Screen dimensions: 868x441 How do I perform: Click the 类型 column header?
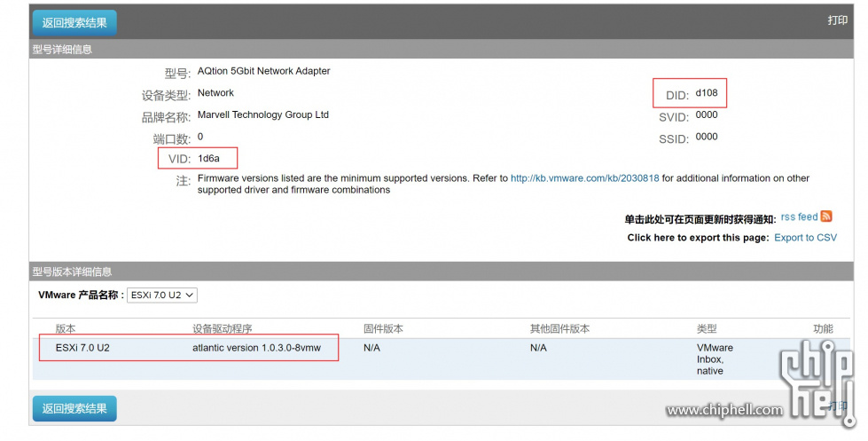pyautogui.click(x=707, y=329)
